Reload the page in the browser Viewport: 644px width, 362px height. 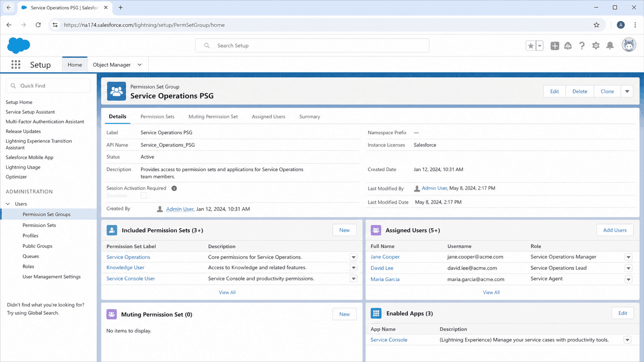tap(38, 25)
